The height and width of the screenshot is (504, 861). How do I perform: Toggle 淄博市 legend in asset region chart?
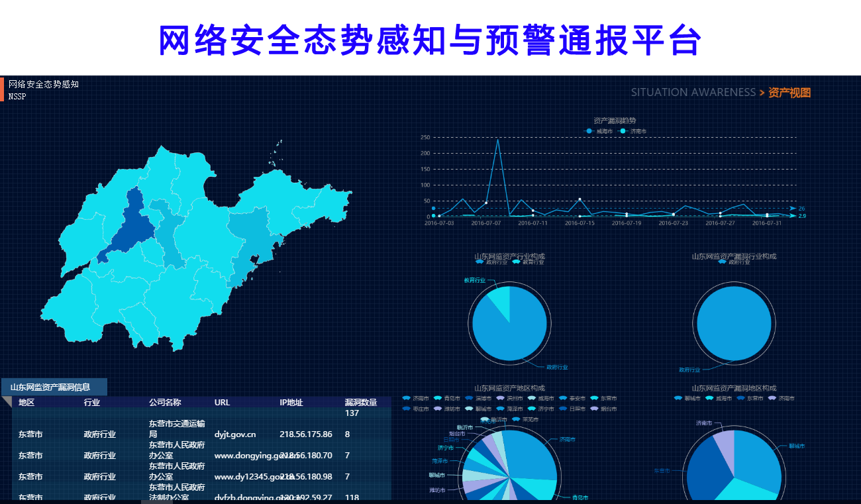point(478,399)
